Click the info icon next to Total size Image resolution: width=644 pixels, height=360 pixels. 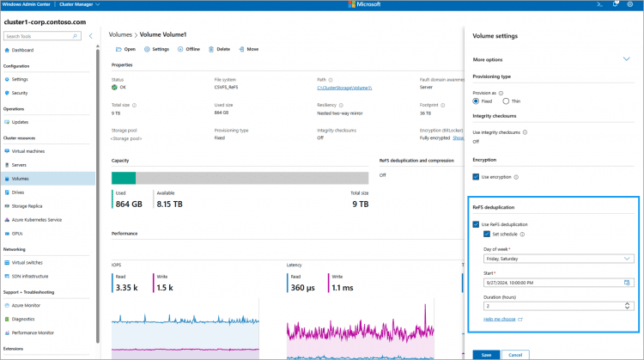point(134,105)
